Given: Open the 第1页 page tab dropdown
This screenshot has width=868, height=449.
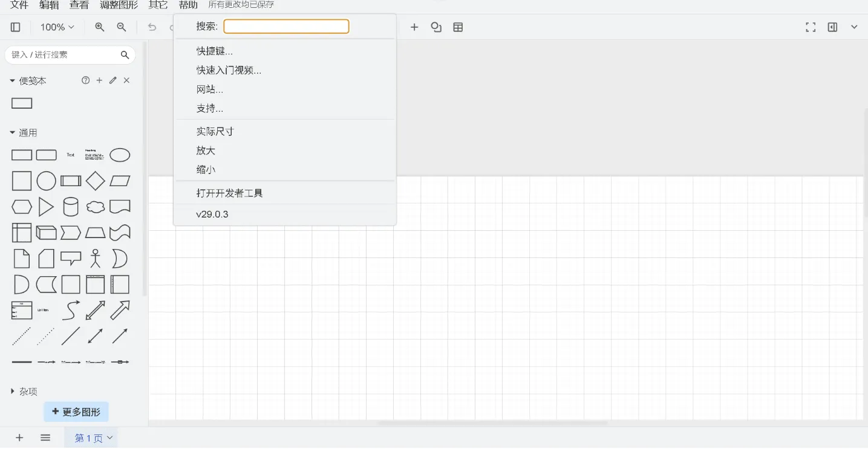Looking at the screenshot, I should click(91, 437).
